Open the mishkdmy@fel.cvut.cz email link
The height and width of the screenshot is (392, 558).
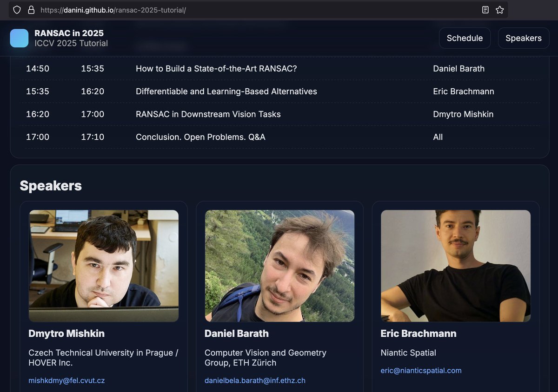coord(67,380)
